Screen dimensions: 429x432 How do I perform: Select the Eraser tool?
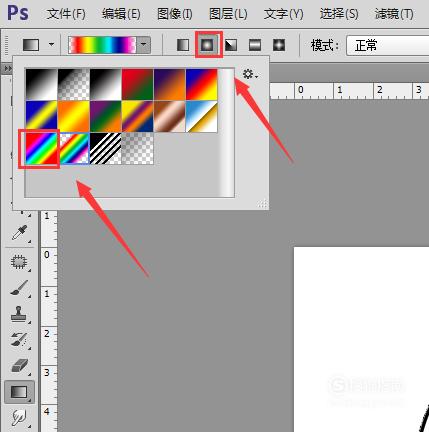click(19, 366)
